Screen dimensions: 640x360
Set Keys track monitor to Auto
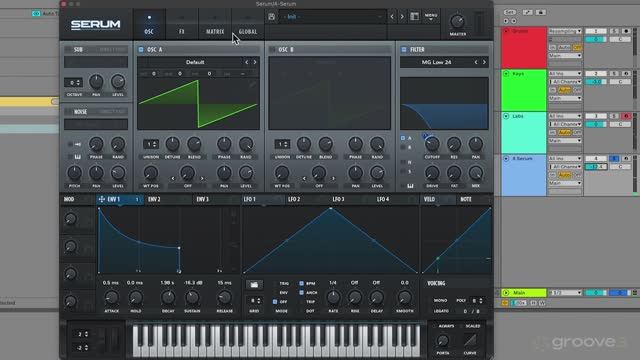point(564,90)
